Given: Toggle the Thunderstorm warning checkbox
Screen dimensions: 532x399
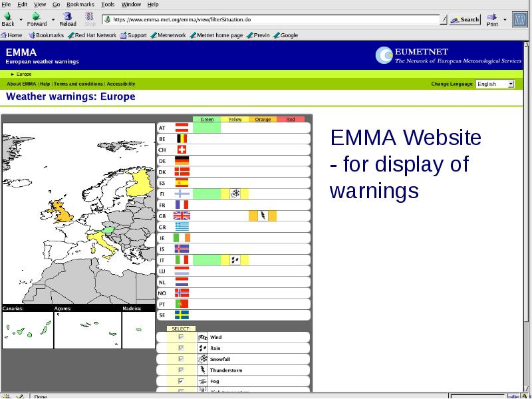Looking at the screenshot, I should point(181,370).
